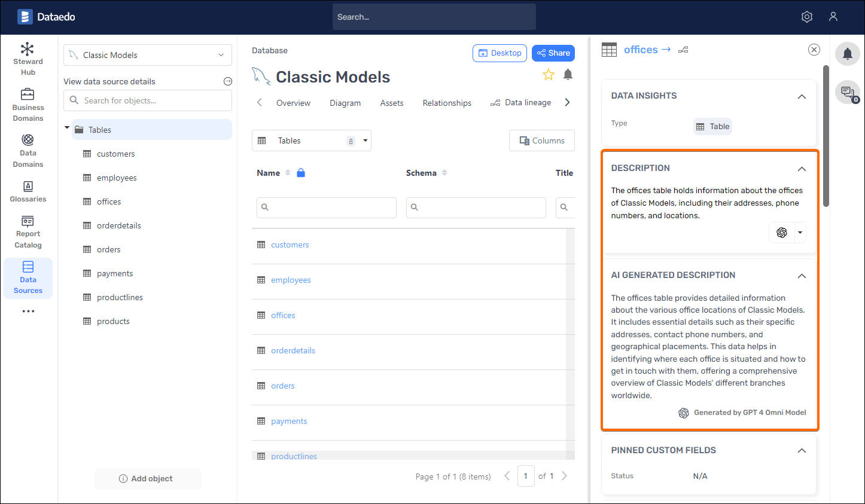Open the AI description options dropdown arrow
The width and height of the screenshot is (865, 504).
point(800,233)
